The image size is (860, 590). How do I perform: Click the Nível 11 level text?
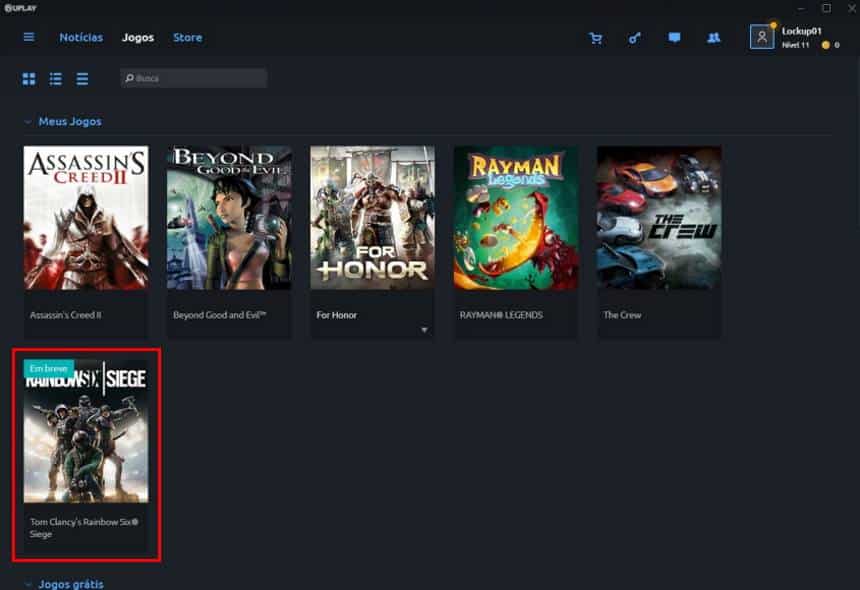(x=795, y=45)
